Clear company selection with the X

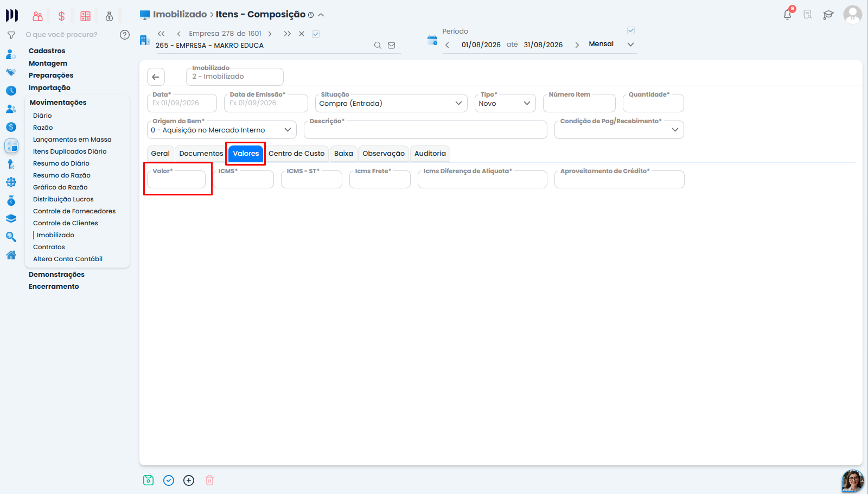[x=302, y=34]
